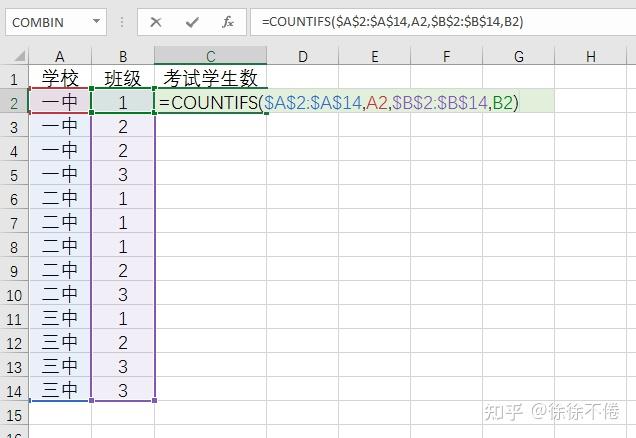
Task: Cancel the formula entry with X
Action: tap(156, 22)
